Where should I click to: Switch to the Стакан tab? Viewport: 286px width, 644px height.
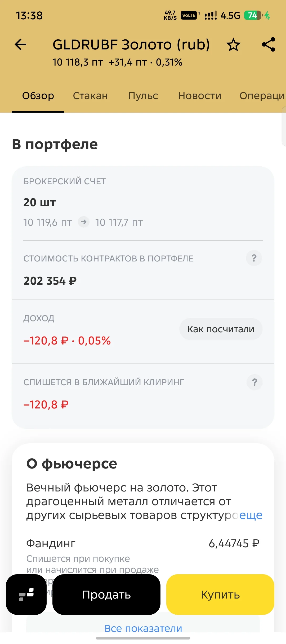pos(90,96)
